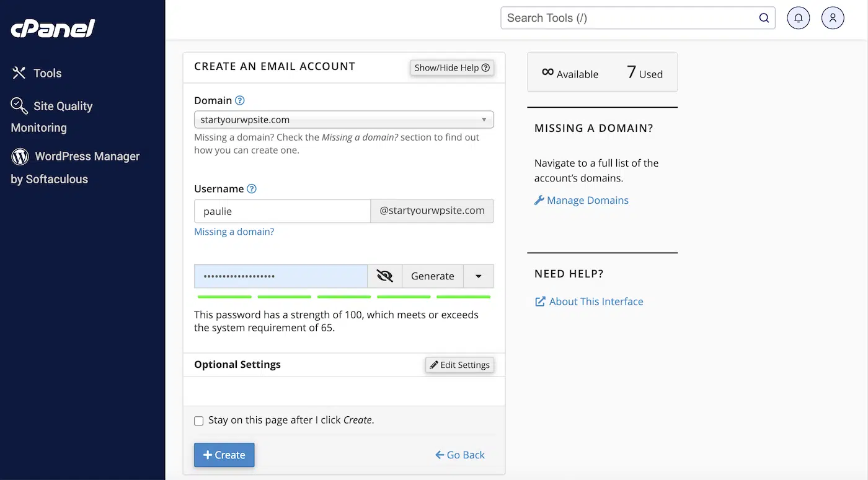The width and height of the screenshot is (868, 480).
Task: Open the password generator options arrow
Action: [x=479, y=276]
